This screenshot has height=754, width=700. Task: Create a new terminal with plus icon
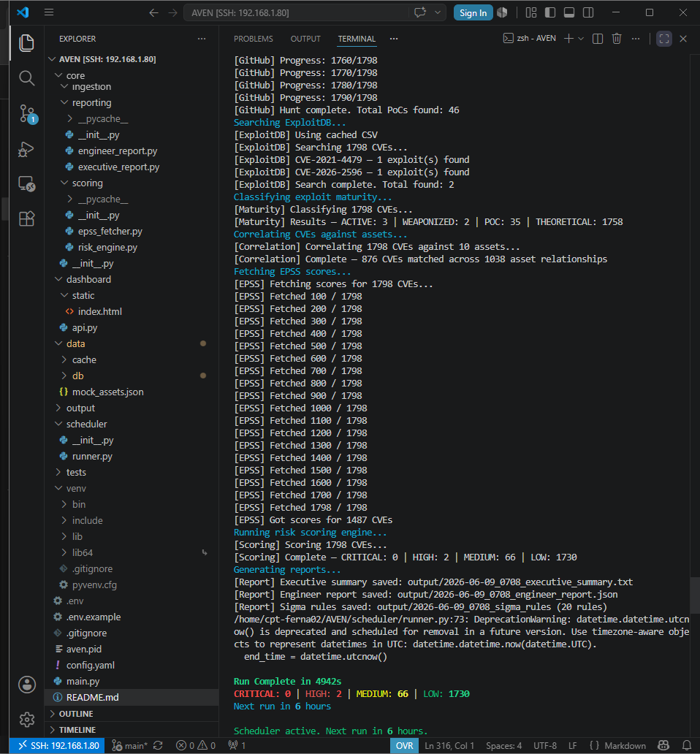coord(568,39)
